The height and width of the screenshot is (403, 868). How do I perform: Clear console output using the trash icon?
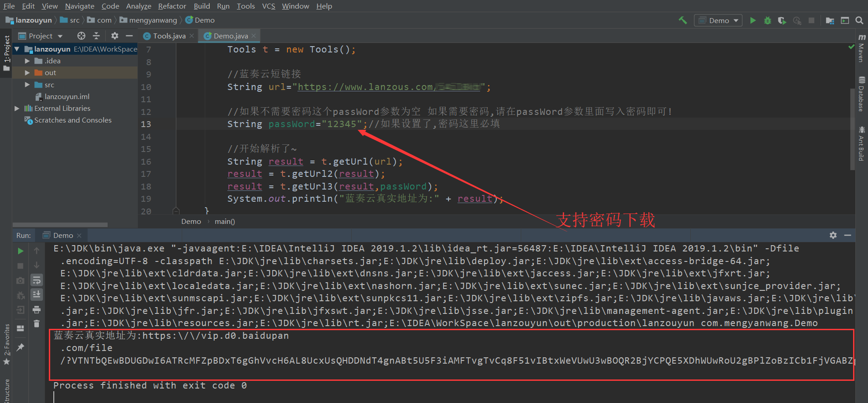click(x=37, y=323)
